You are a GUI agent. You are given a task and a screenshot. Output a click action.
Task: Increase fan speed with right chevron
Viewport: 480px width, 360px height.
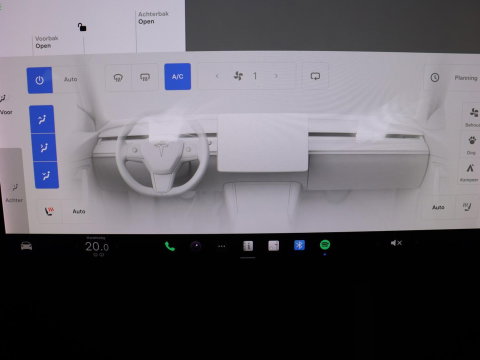(276, 76)
